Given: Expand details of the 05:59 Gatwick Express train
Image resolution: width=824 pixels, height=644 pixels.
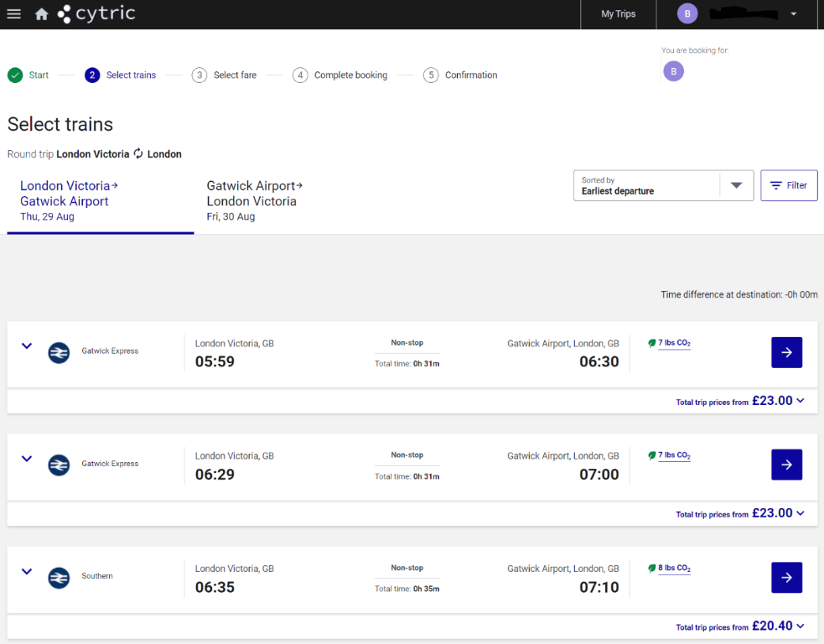Looking at the screenshot, I should click(26, 345).
